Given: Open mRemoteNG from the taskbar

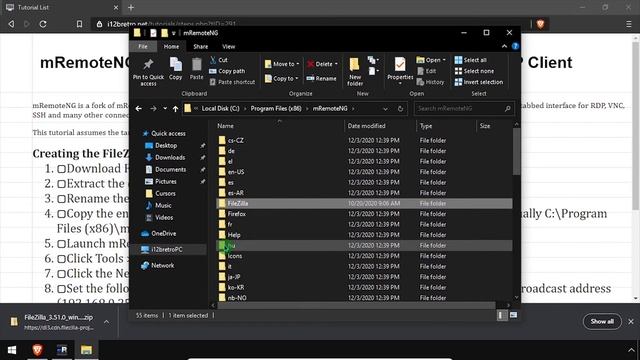Looking at the screenshot, I should point(62,350).
